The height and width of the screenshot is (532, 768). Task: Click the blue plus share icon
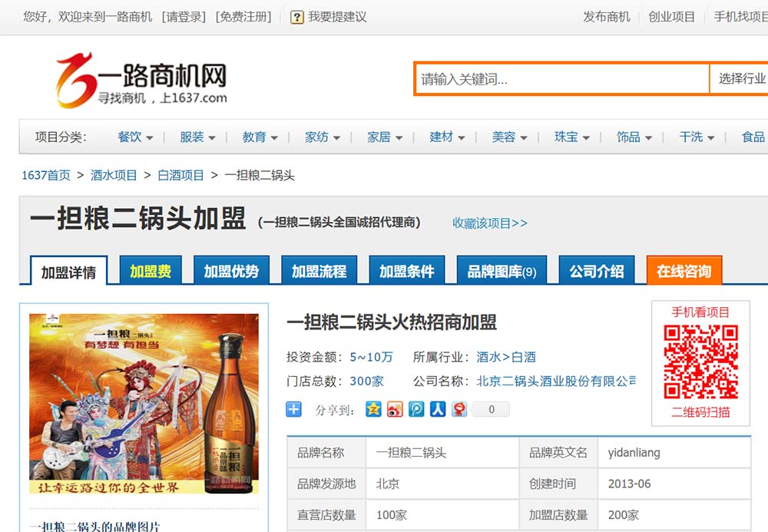(293, 409)
